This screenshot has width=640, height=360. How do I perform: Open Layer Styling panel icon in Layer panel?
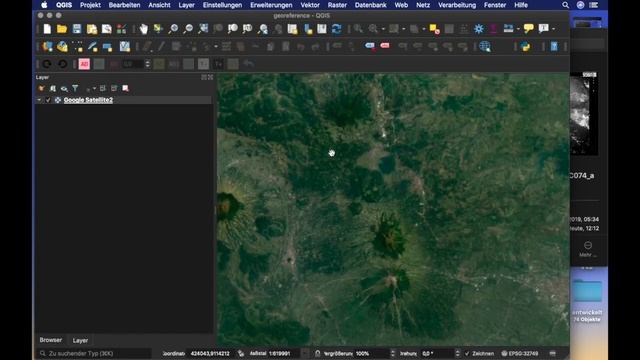pyautogui.click(x=41, y=88)
